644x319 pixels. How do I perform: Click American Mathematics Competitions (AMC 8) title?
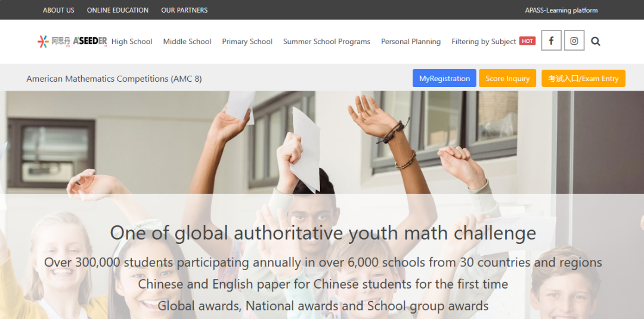click(114, 79)
